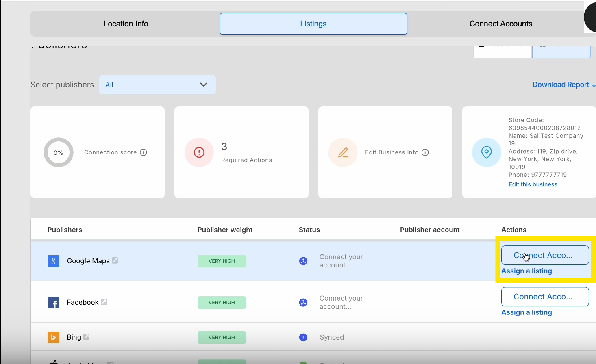This screenshot has height=364, width=596.
Task: Open the Select publishers dropdown
Action: 157,84
